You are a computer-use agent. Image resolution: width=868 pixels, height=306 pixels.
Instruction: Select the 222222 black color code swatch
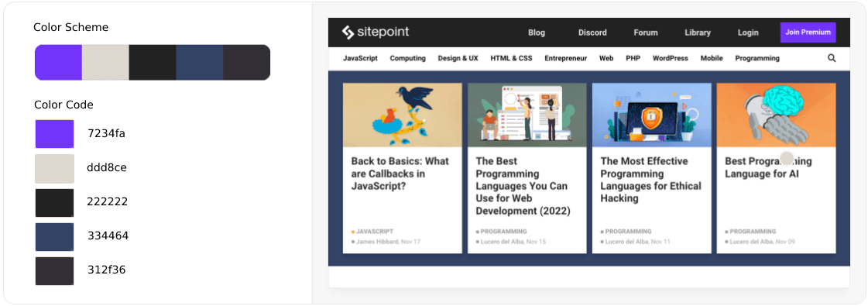point(54,202)
